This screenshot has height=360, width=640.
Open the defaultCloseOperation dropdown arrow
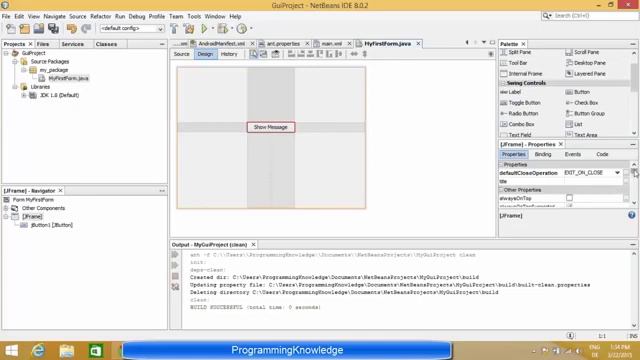point(617,173)
